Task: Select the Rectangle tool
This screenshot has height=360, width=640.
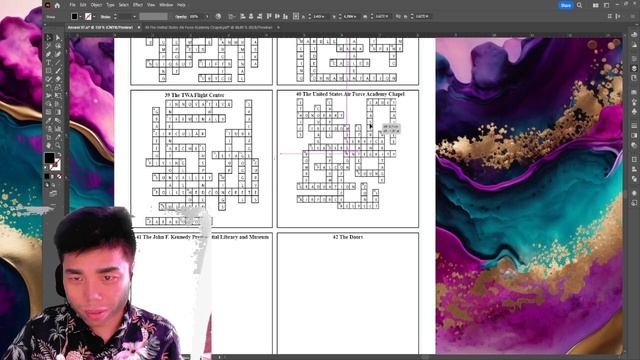Action: (x=49, y=70)
